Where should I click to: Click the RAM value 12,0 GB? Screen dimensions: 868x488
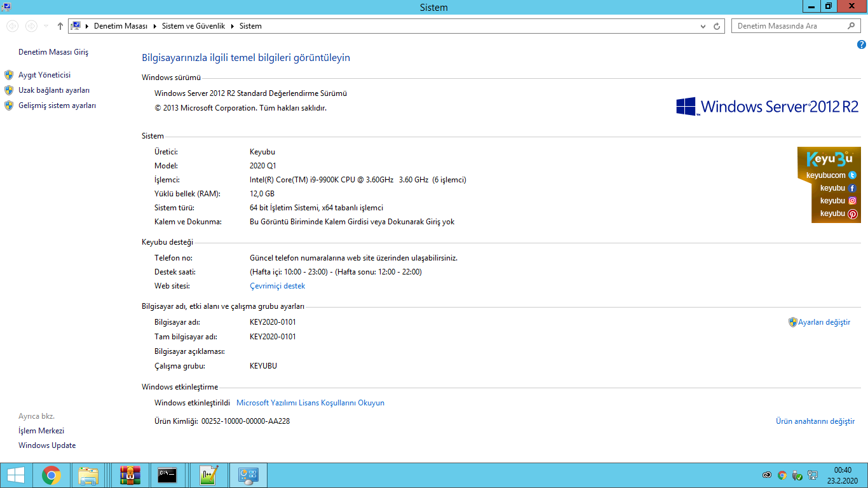pyautogui.click(x=262, y=194)
